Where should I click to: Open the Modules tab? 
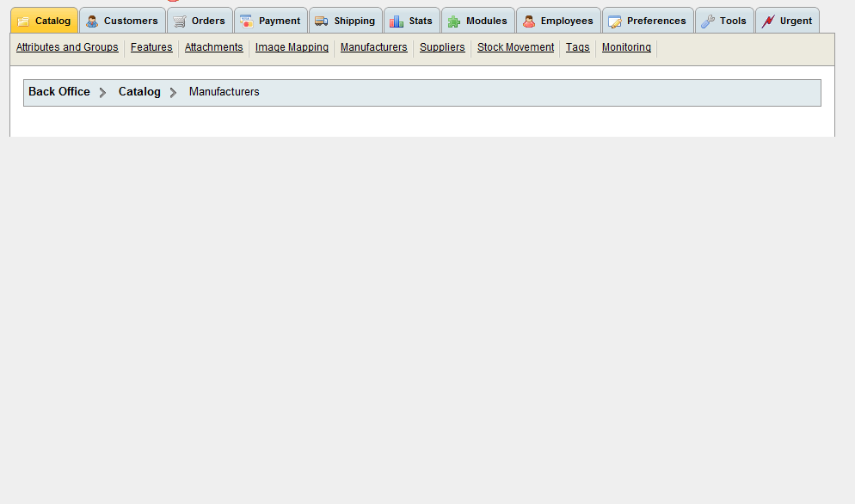[x=478, y=20]
